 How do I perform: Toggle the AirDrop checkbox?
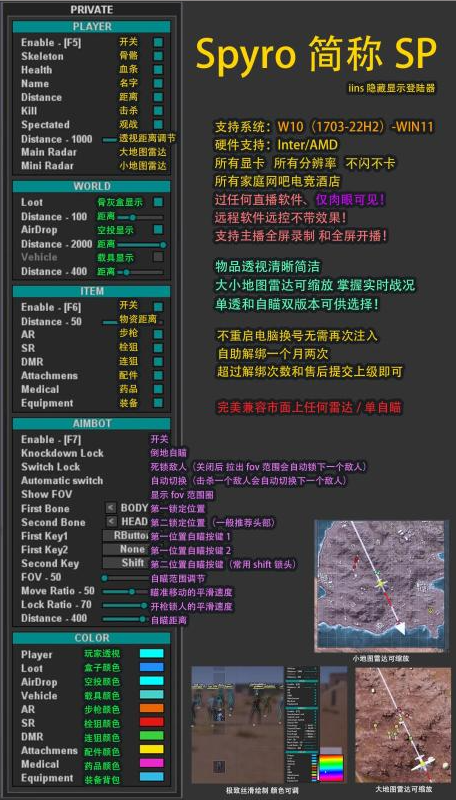pyautogui.click(x=158, y=230)
